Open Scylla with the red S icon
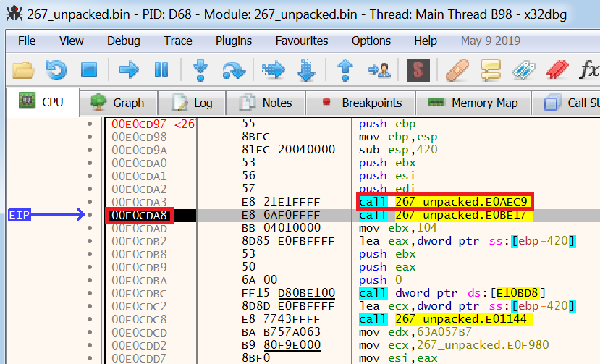Viewport: 600px width, 364px height. coord(418,70)
